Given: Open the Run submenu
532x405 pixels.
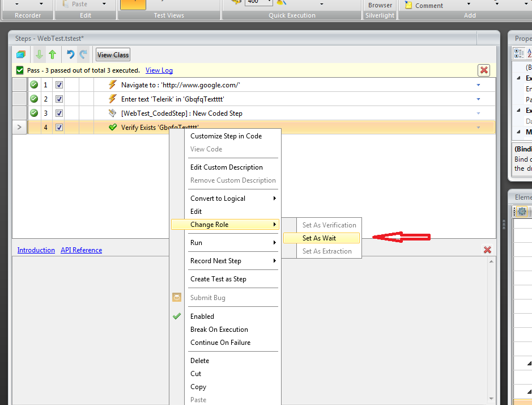Looking at the screenshot, I should [x=225, y=243].
